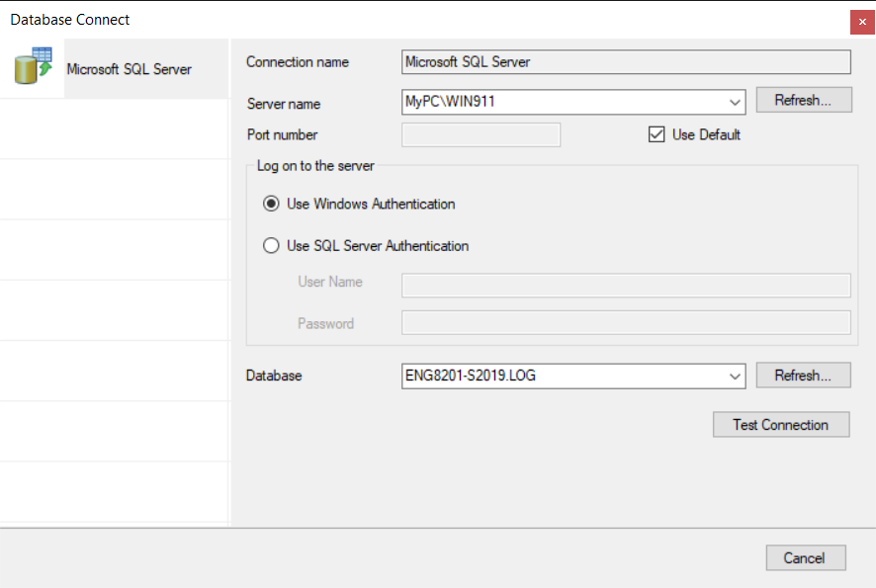
Task: Cancel the Database Connect dialog
Action: (x=806, y=557)
